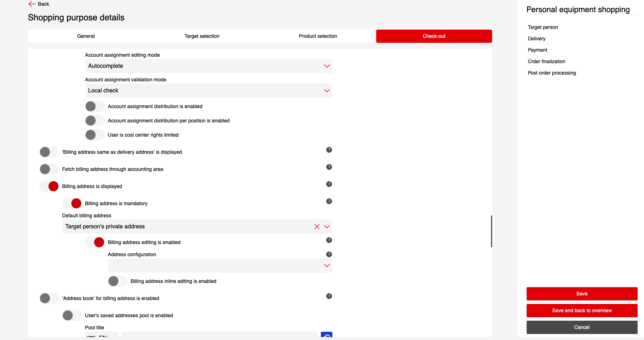Open help for Address book billing setting
The height and width of the screenshot is (340, 644).
point(329,296)
